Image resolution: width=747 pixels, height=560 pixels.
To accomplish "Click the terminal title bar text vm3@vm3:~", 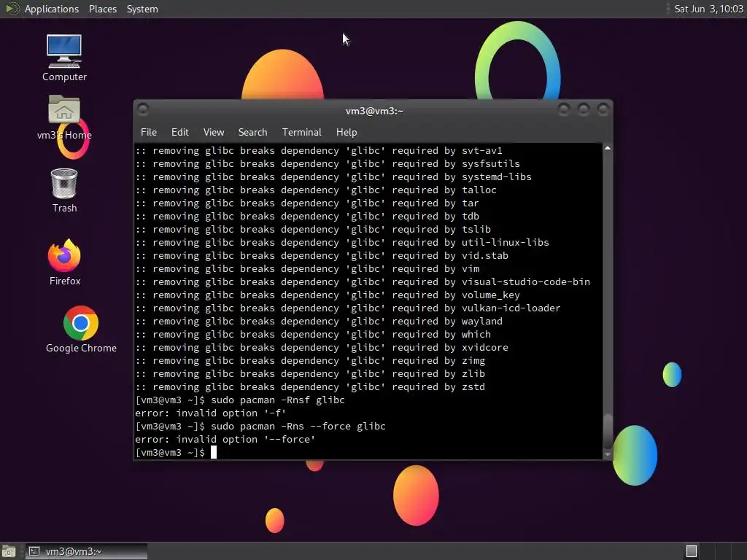I will [x=374, y=111].
